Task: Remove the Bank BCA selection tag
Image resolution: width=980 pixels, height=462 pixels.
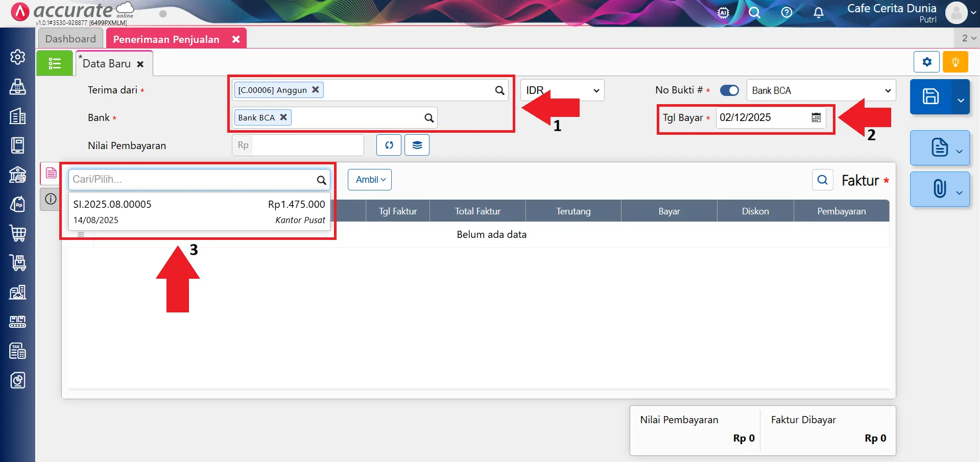Action: (x=283, y=117)
